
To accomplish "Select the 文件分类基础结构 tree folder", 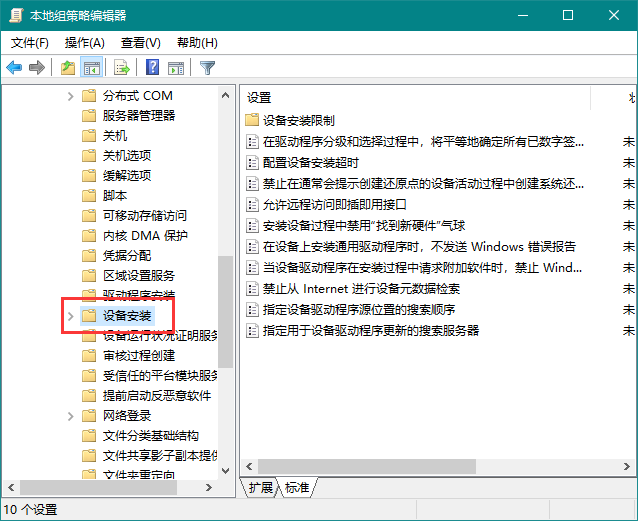I will 151,436.
